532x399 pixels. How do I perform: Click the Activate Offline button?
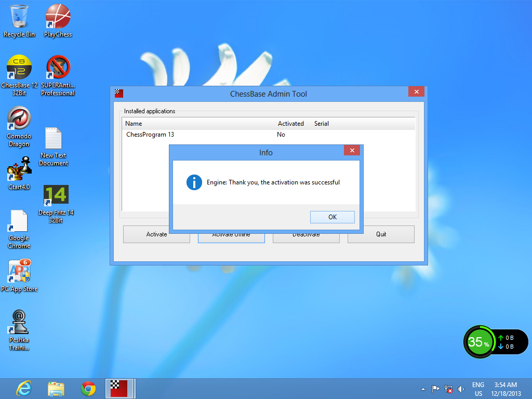click(231, 237)
